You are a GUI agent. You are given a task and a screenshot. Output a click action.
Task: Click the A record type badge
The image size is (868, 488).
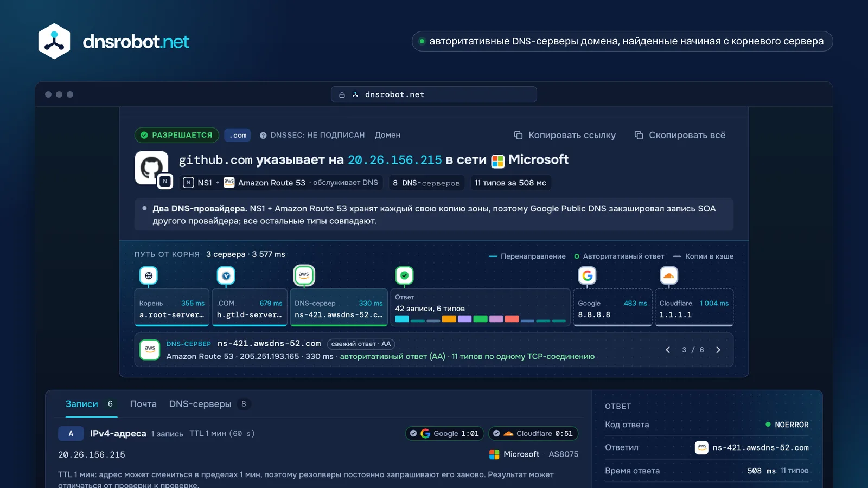71,433
